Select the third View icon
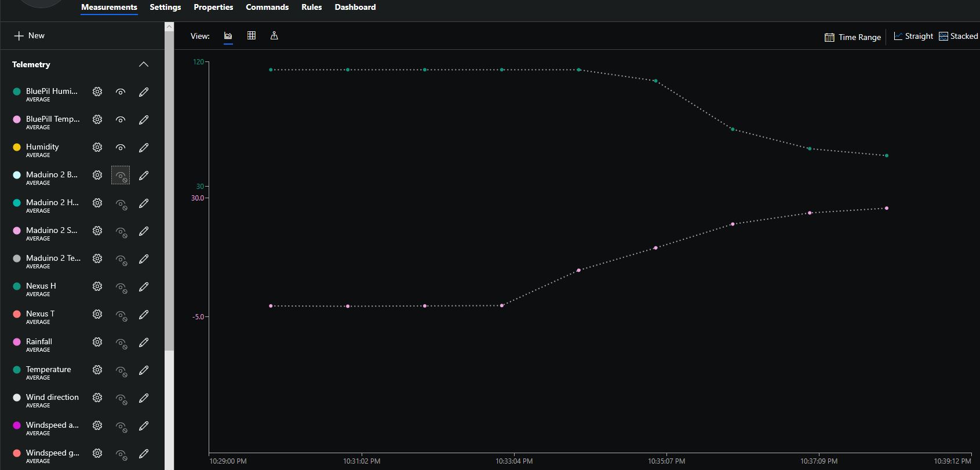The height and width of the screenshot is (470, 980). coord(274,36)
